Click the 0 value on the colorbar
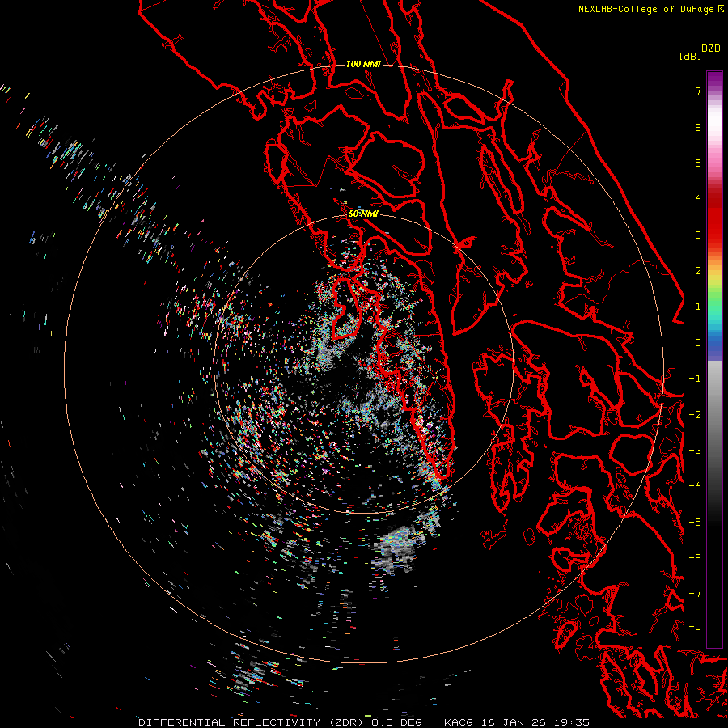 point(698,343)
